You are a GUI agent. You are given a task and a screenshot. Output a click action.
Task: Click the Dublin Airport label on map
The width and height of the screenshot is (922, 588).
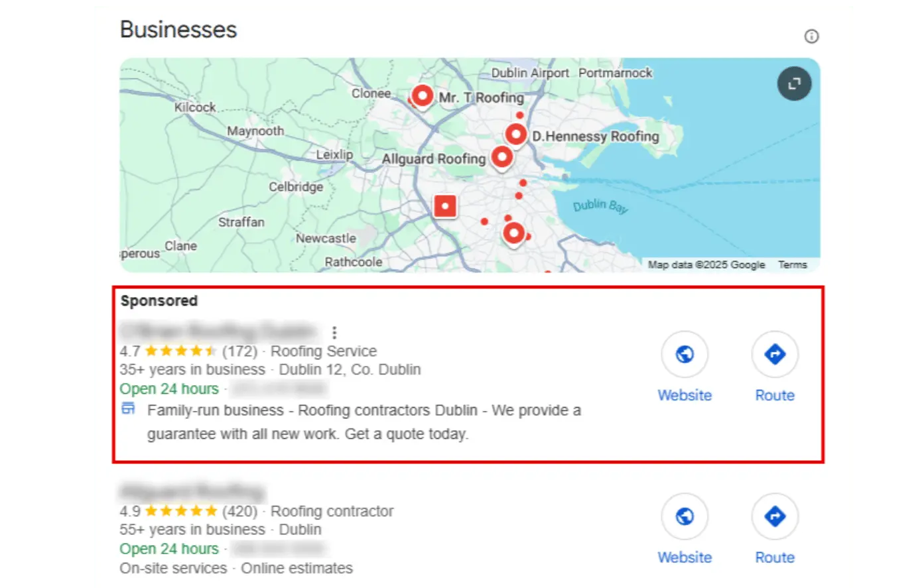point(530,73)
